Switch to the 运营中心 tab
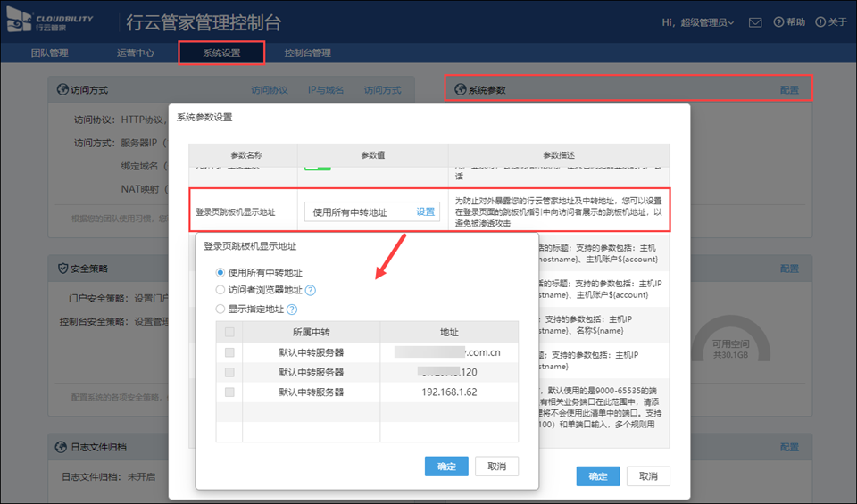 pos(136,54)
